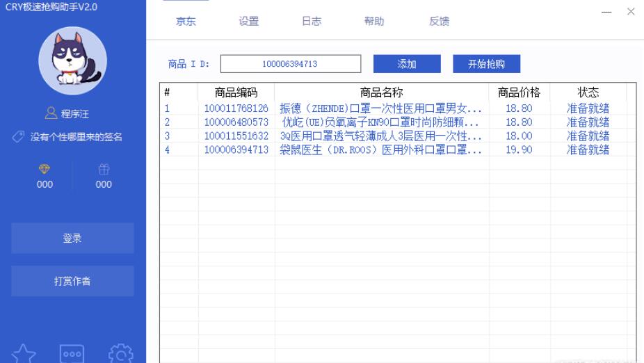Select product code 100011768126
Image resolution: width=644 pixels, height=363 pixels.
pos(236,108)
